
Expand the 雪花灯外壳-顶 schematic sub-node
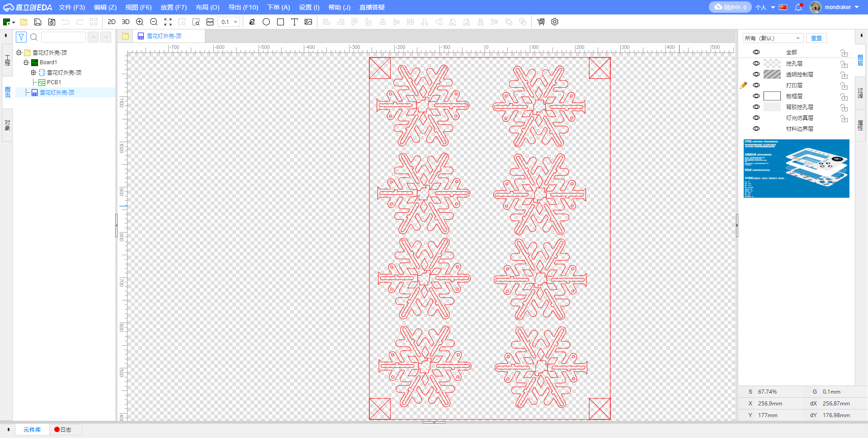33,72
